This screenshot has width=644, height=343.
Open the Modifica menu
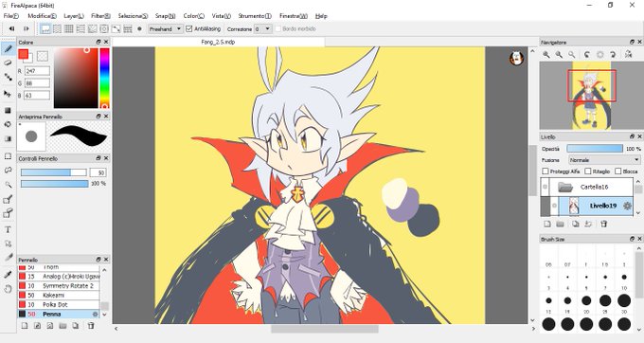coord(42,16)
